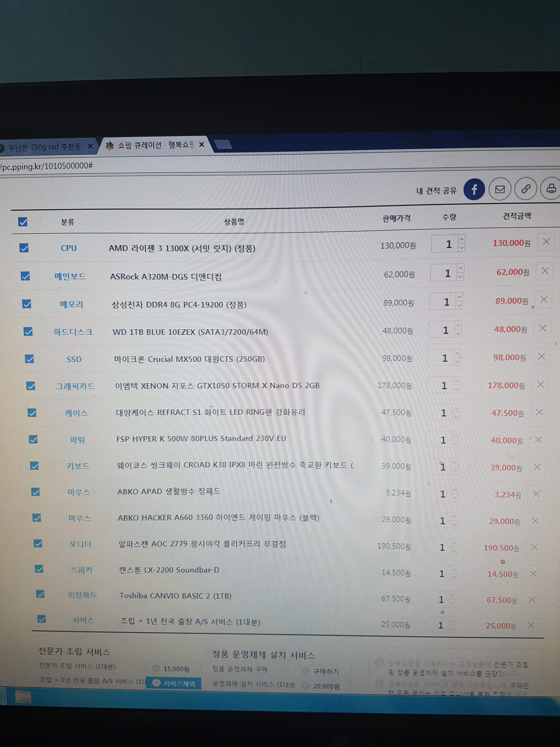The width and height of the screenshot is (560, 747).
Task: Toggle the 그래픽카드 row checkbox
Action: [31, 386]
